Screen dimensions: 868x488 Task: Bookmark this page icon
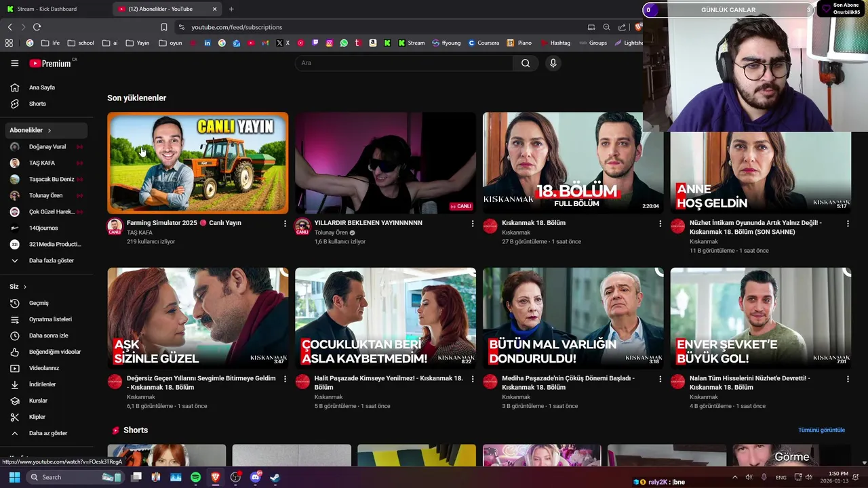coord(163,27)
